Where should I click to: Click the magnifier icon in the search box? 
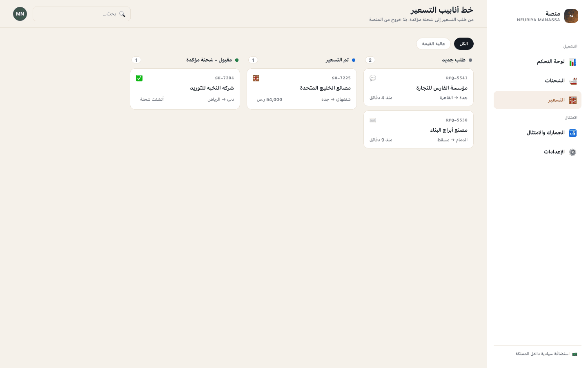coord(122,14)
